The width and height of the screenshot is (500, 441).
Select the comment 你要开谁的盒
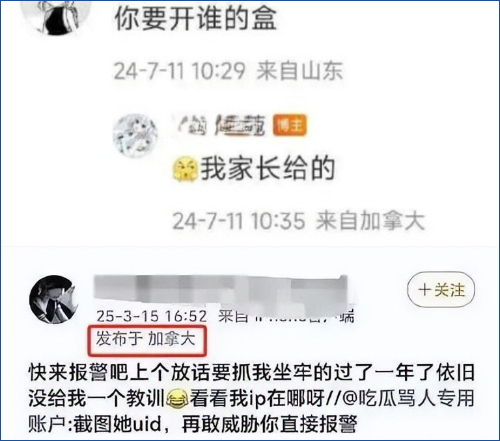click(196, 18)
